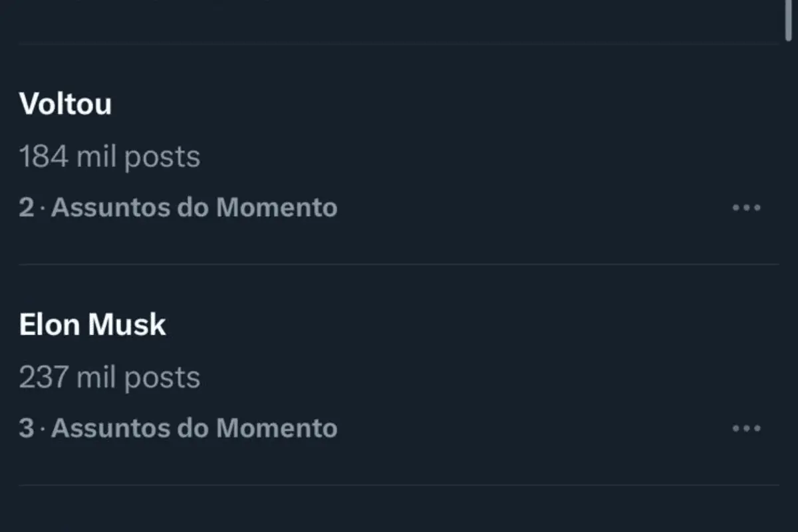Viewport: 798px width, 532px height.
Task: Click the Elon Musk trend title text
Action: tap(93, 325)
